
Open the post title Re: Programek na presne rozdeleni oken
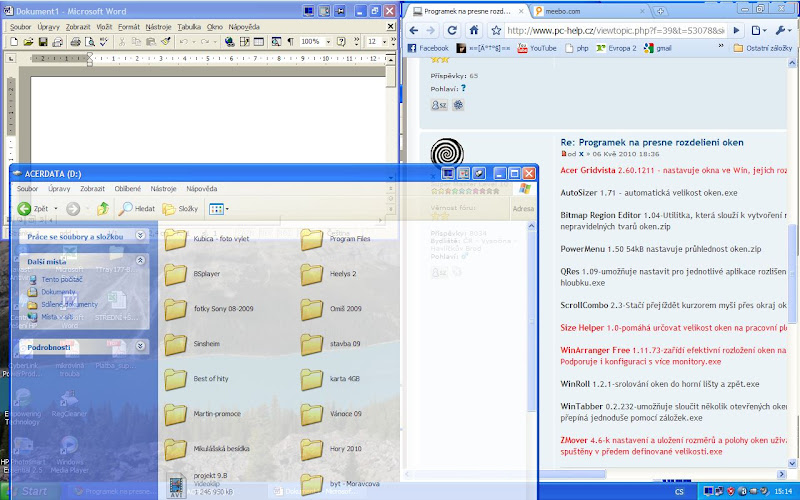click(652, 142)
